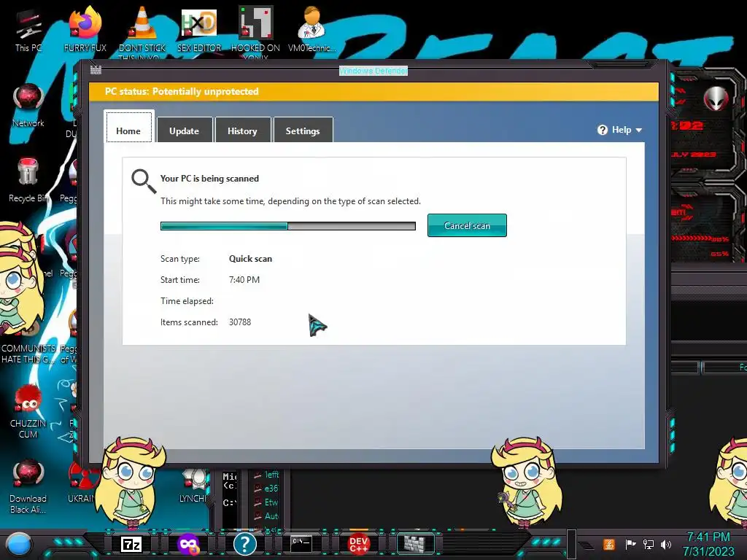
Task: Click the Cancel scan button
Action: (x=467, y=225)
